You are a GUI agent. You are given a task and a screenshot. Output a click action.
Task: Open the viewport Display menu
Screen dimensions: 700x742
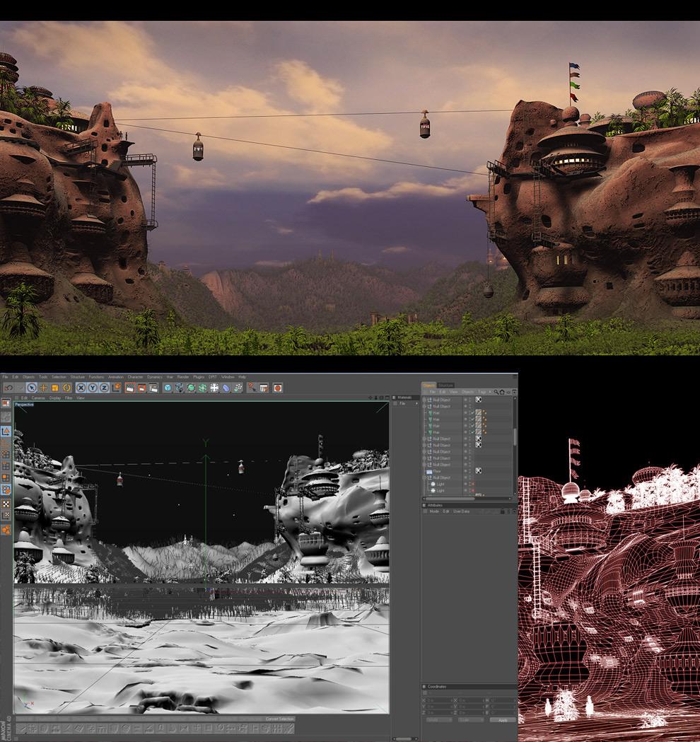tap(55, 398)
